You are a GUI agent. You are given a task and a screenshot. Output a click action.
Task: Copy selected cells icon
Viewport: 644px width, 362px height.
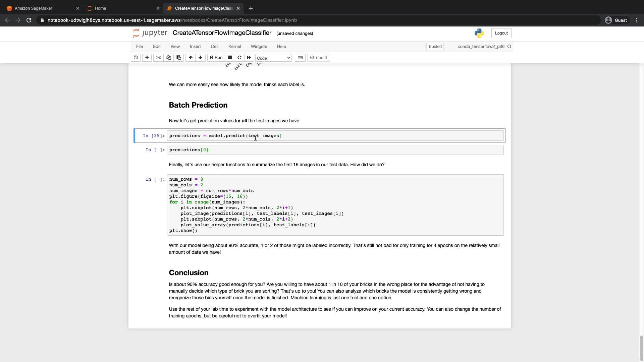[x=169, y=58]
